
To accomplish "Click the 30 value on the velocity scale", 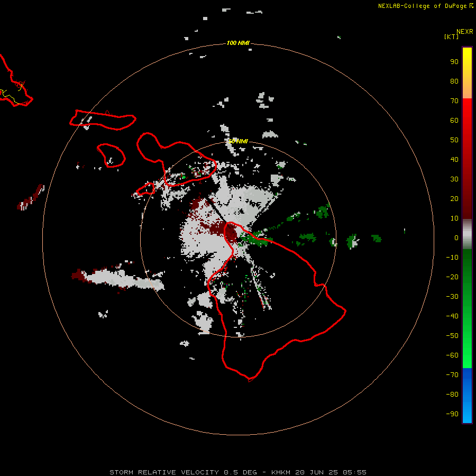I will (454, 179).
